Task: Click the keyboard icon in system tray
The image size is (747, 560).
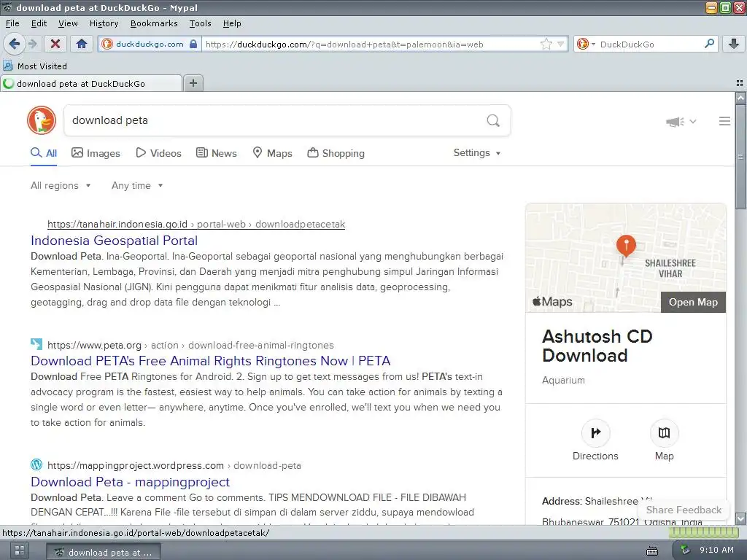Action: coord(651,551)
